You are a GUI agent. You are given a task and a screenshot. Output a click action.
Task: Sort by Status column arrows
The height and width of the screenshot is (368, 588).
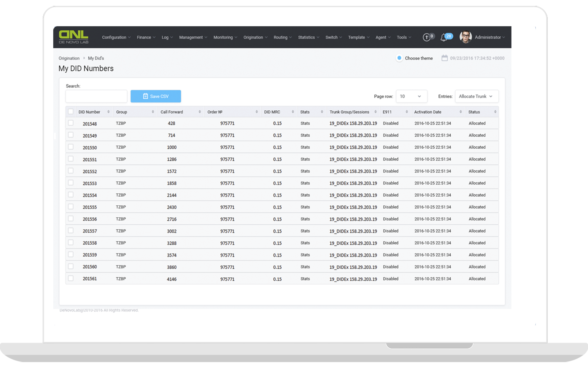495,112
